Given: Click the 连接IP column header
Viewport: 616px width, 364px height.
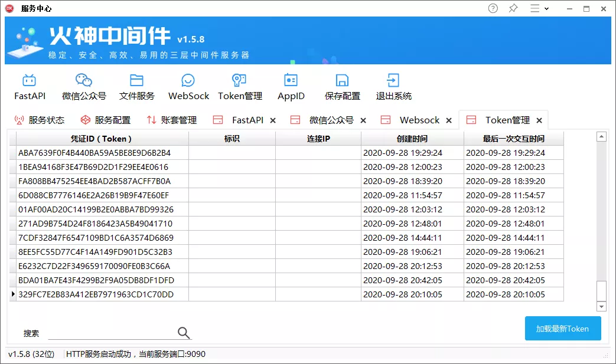Looking at the screenshot, I should [x=318, y=139].
